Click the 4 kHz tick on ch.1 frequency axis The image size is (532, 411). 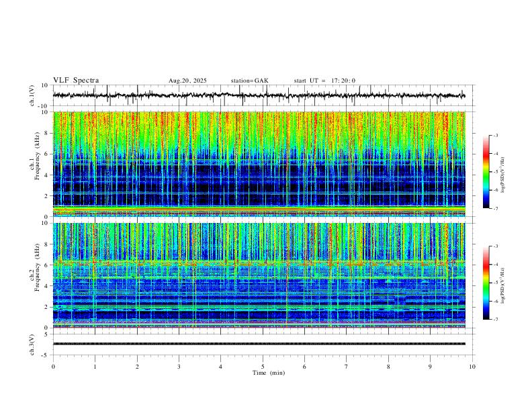click(46, 175)
